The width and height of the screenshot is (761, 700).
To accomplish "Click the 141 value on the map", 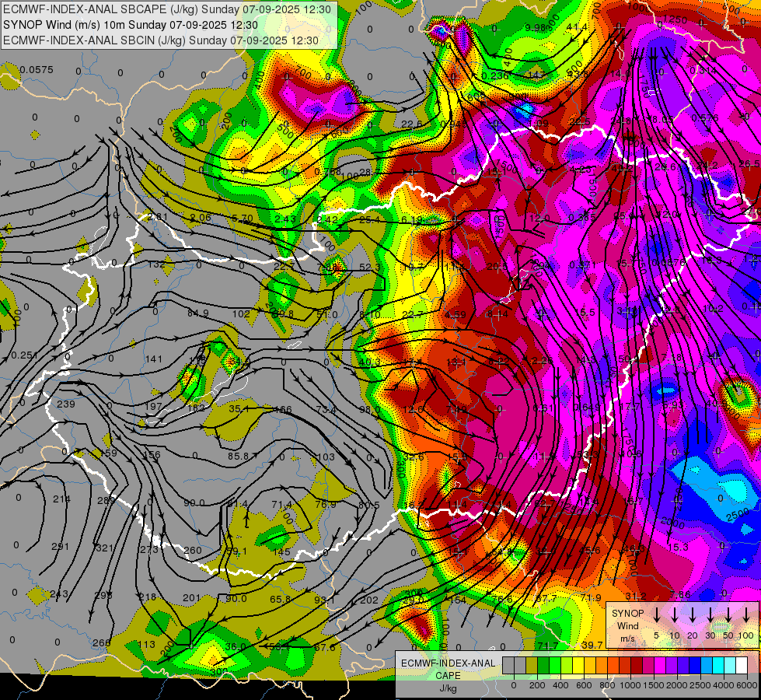I will coord(153,359).
